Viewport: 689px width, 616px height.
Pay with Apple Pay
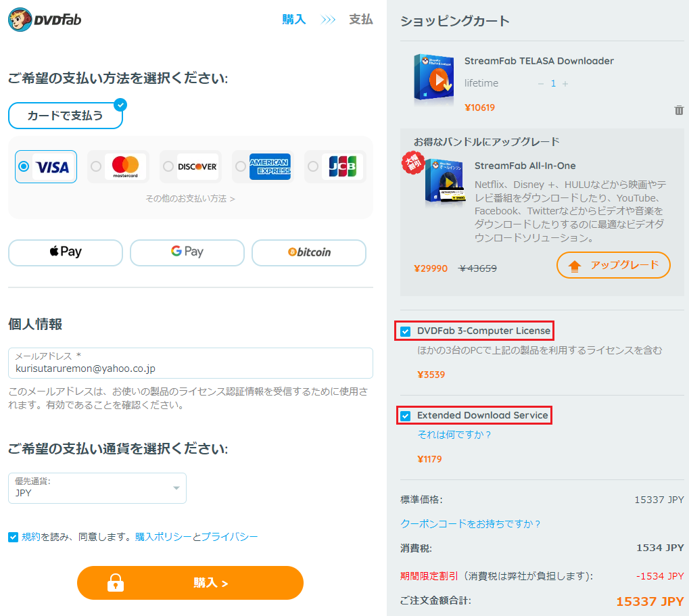[66, 253]
